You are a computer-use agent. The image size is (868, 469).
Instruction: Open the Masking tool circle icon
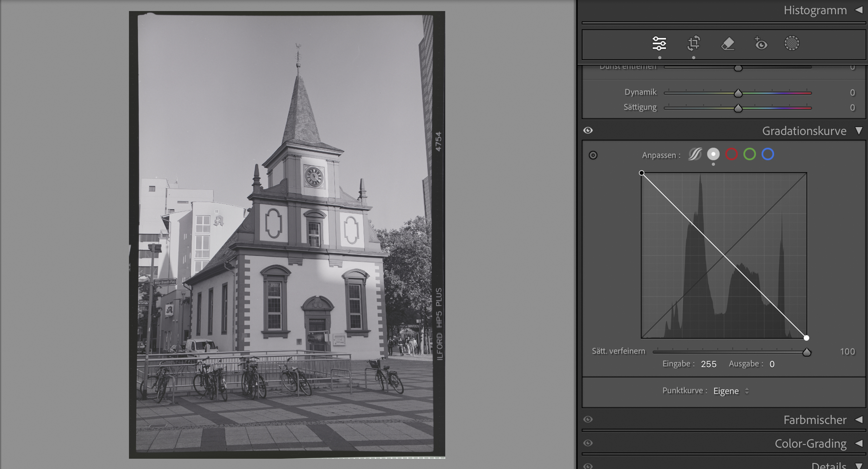tap(792, 43)
